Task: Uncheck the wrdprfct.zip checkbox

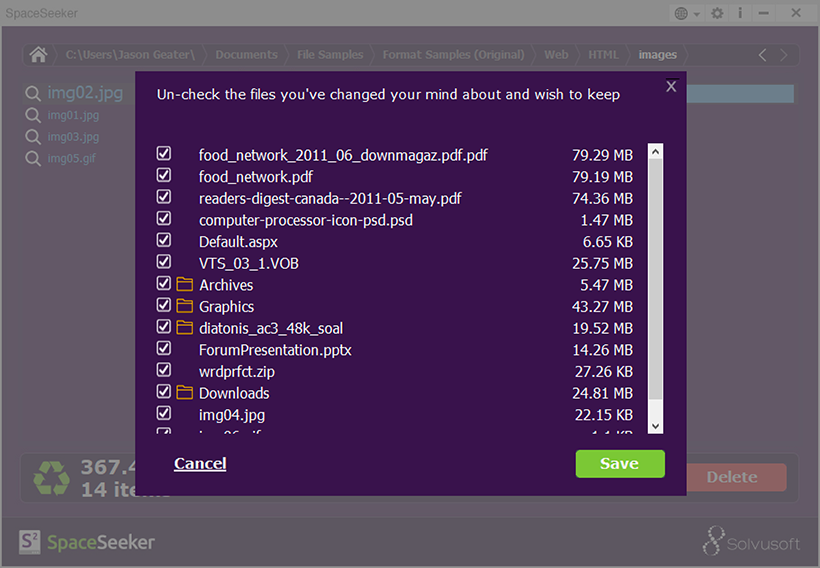Action: (x=164, y=370)
